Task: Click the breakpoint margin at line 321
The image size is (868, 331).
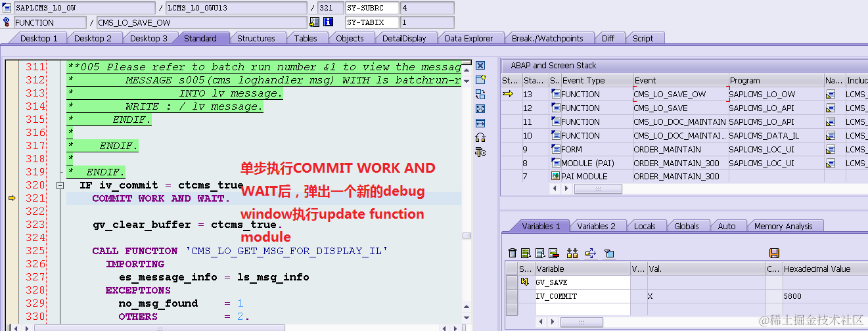Action: pyautogui.click(x=12, y=198)
